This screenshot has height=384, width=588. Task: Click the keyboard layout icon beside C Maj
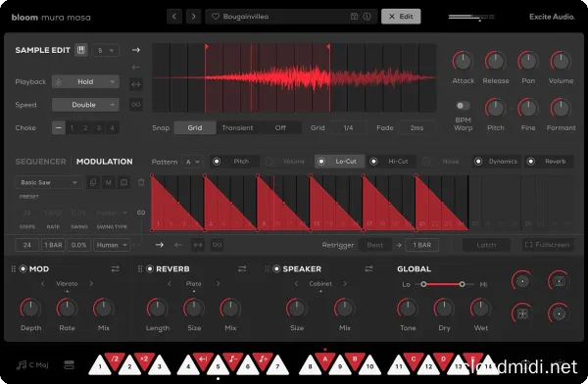pyautogui.click(x=70, y=364)
